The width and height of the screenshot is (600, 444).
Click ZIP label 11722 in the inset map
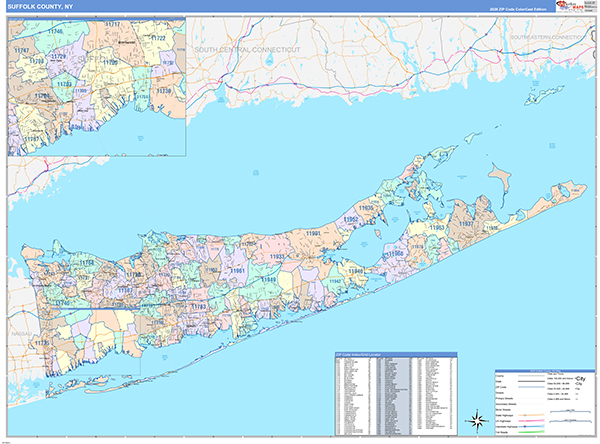[158, 38]
